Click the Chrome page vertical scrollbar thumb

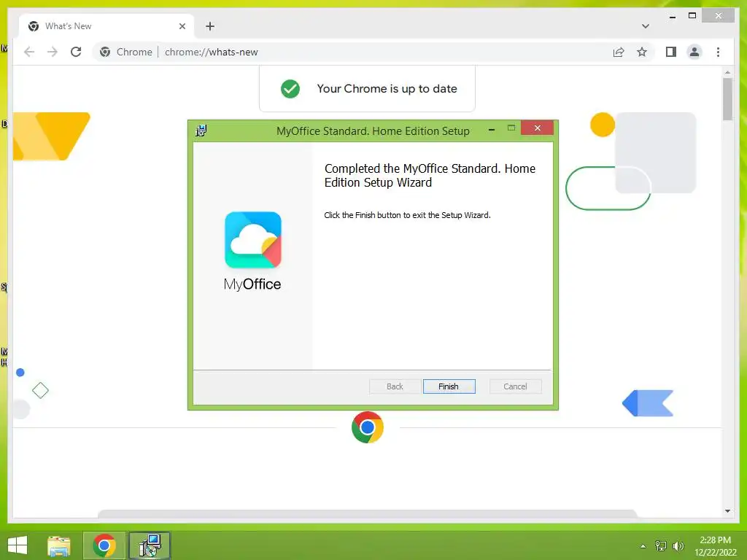[727, 99]
